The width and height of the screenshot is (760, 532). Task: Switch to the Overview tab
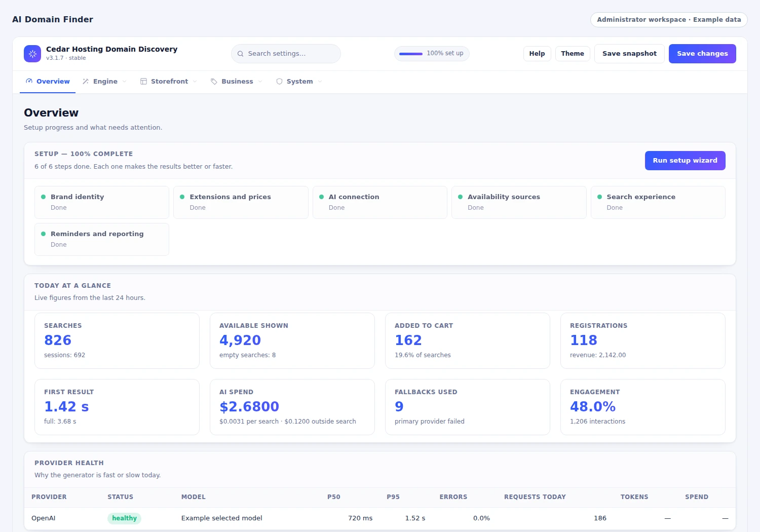[x=48, y=82]
